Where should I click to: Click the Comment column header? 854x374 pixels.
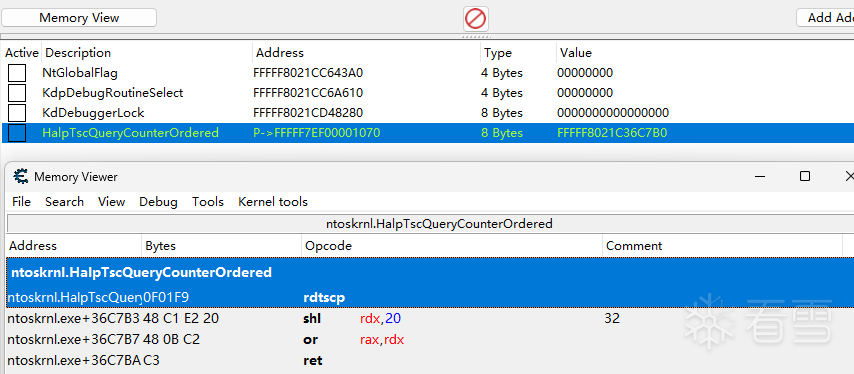point(634,246)
